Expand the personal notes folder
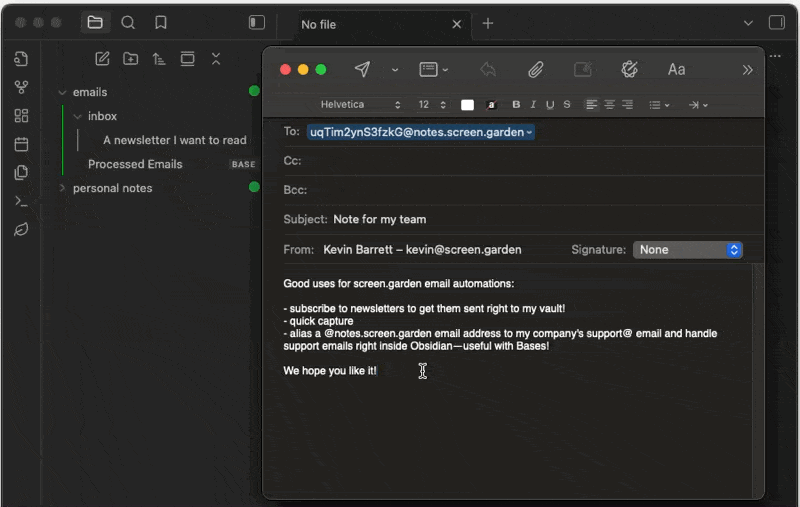The width and height of the screenshot is (800, 507). pyautogui.click(x=62, y=188)
